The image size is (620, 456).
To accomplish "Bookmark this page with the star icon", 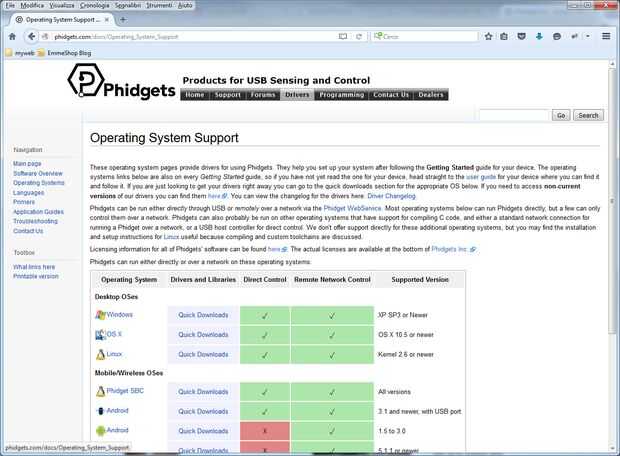I will point(489,36).
